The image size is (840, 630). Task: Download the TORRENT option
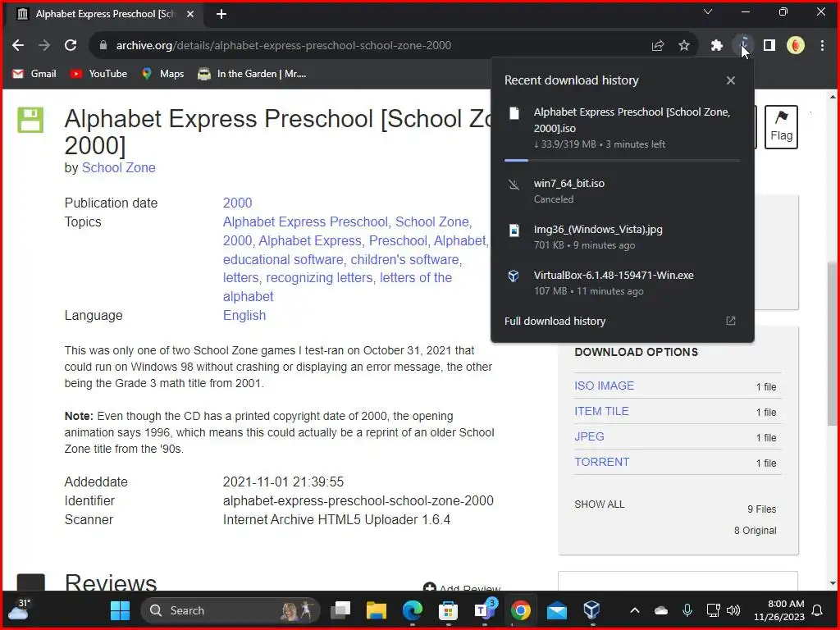click(x=602, y=462)
